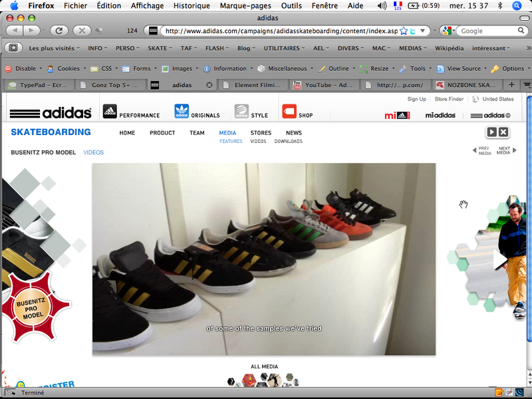Show more bookmarks with overflow chevron
Image resolution: width=532 pixels, height=399 pixels.
528,48
